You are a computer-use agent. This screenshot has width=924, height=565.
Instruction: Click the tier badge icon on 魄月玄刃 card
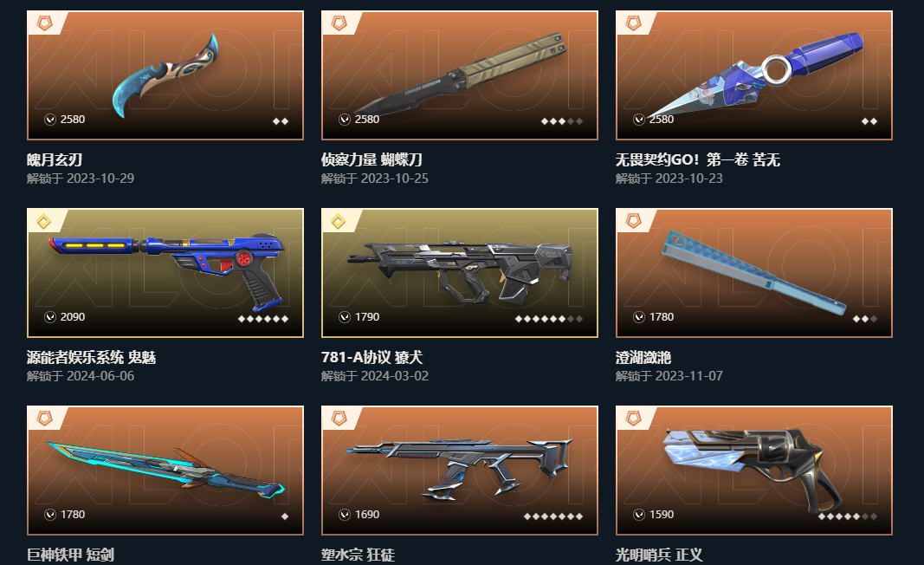(45, 23)
